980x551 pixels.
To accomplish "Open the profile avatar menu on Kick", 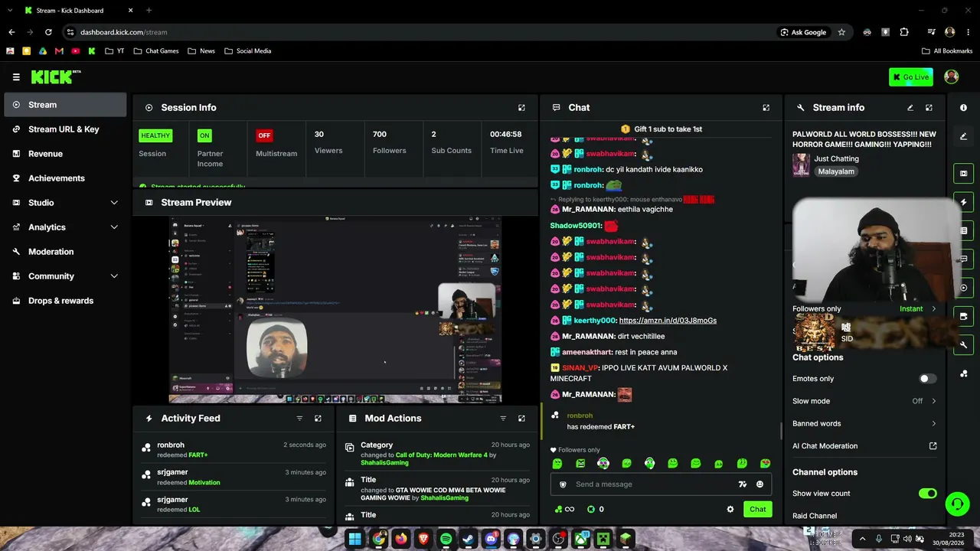I will point(952,77).
